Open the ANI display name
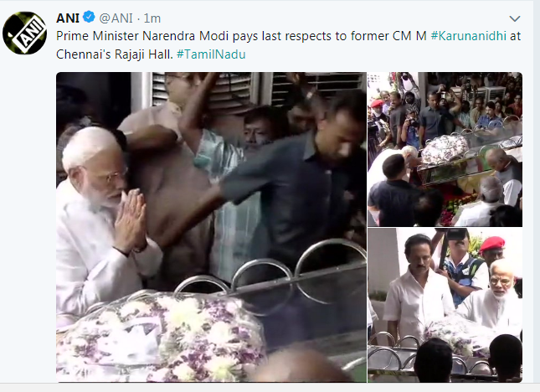This screenshot has height=392, width=540. point(68,18)
